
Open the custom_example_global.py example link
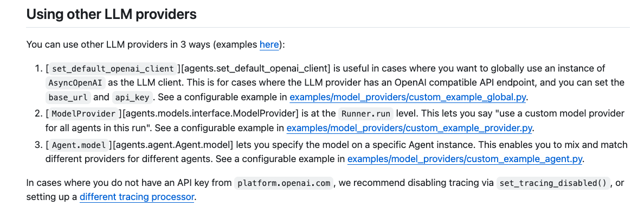[408, 98]
